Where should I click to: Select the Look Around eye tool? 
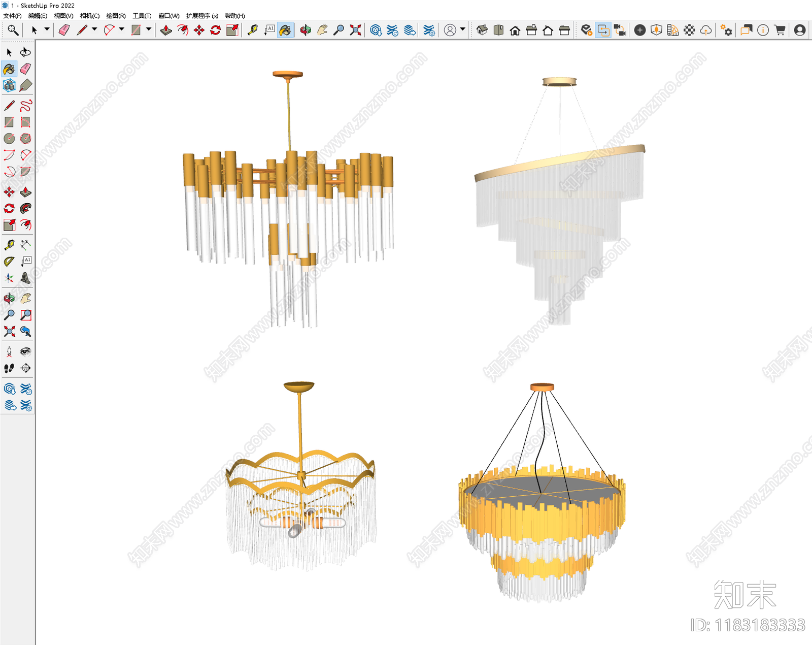25,352
